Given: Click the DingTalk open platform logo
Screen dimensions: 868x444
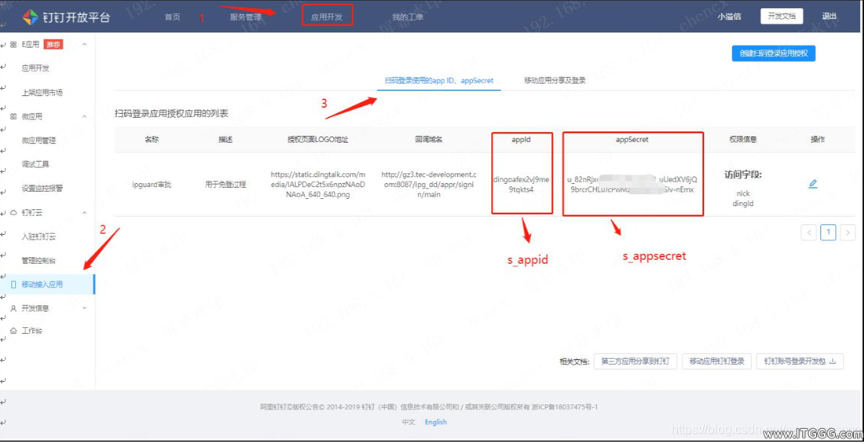Looking at the screenshot, I should [31, 17].
